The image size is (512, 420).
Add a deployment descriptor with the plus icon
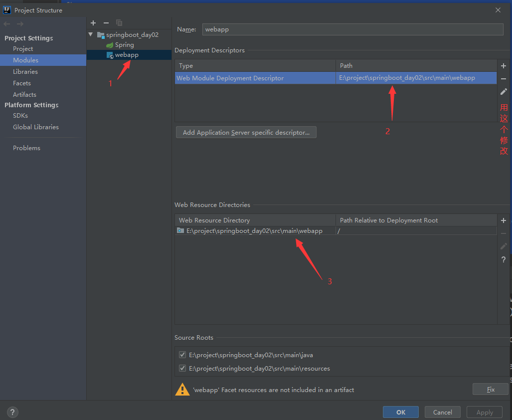click(504, 66)
